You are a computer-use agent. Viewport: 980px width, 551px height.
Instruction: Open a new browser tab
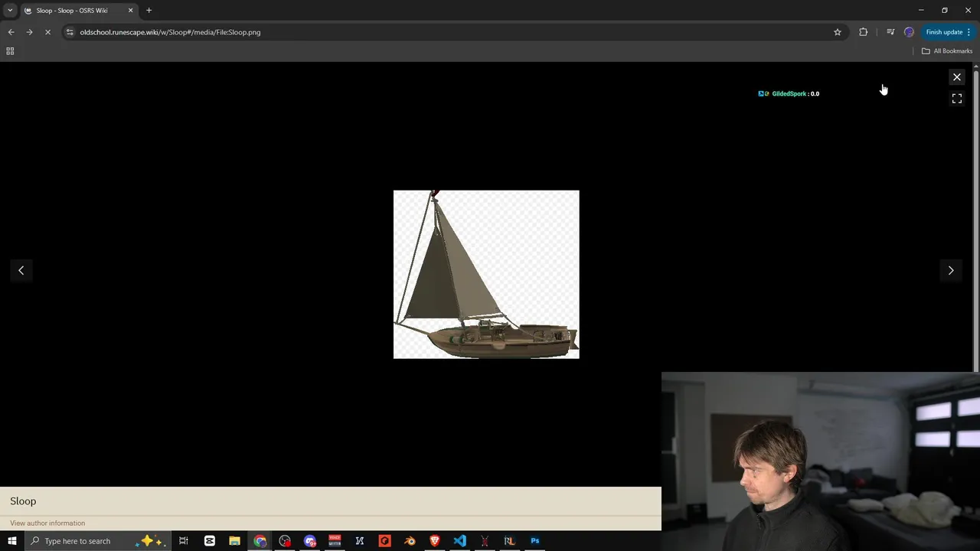click(149, 11)
